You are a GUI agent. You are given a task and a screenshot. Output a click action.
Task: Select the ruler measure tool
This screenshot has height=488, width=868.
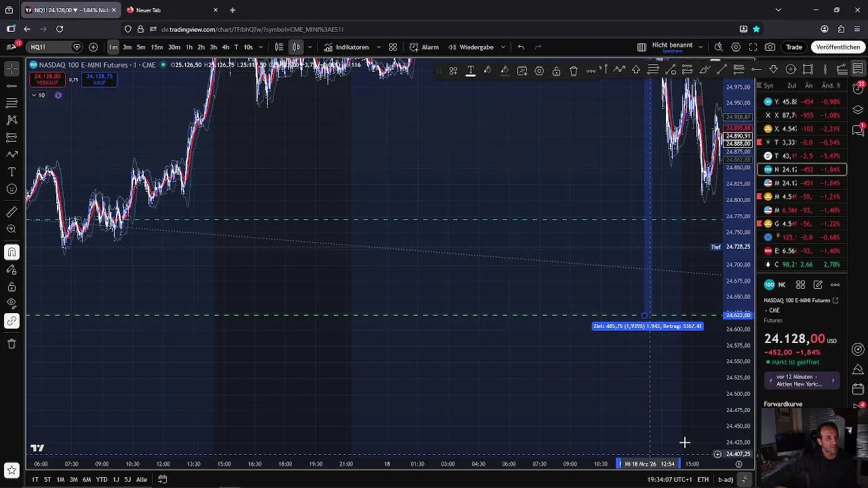click(x=12, y=212)
